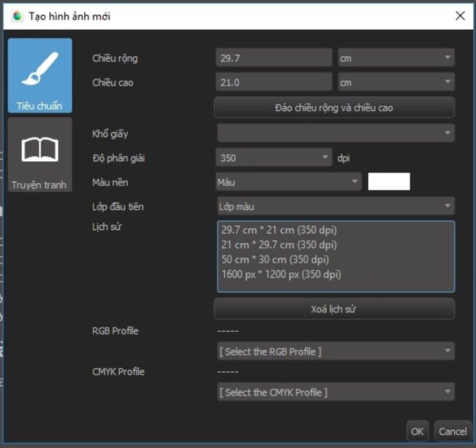Open the Độ phân giải 350 dpi dropdown
476x448 pixels.
click(x=274, y=158)
